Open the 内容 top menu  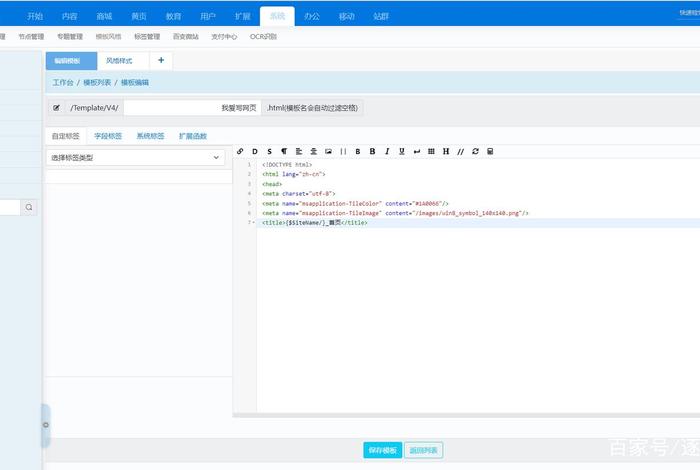click(70, 17)
